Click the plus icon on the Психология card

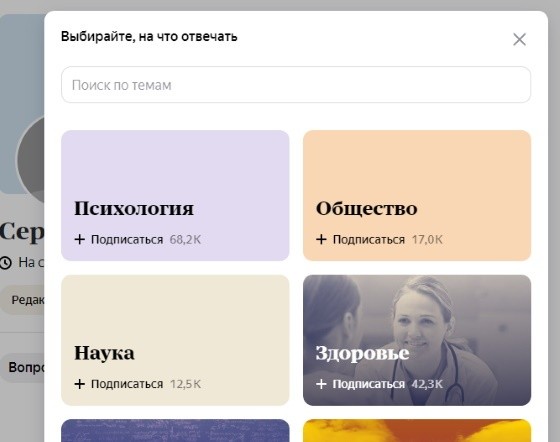pyautogui.click(x=80, y=239)
